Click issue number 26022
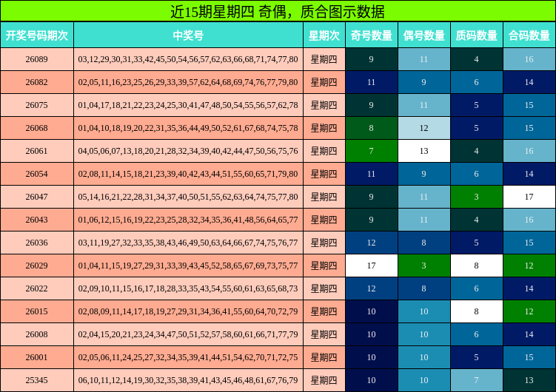556x392 pixels. point(36,288)
